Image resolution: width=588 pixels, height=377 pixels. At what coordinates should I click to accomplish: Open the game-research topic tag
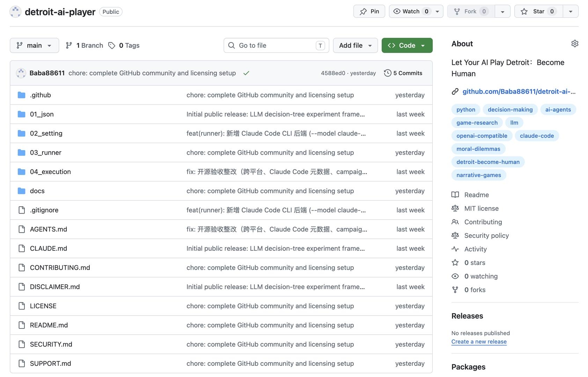tap(477, 123)
